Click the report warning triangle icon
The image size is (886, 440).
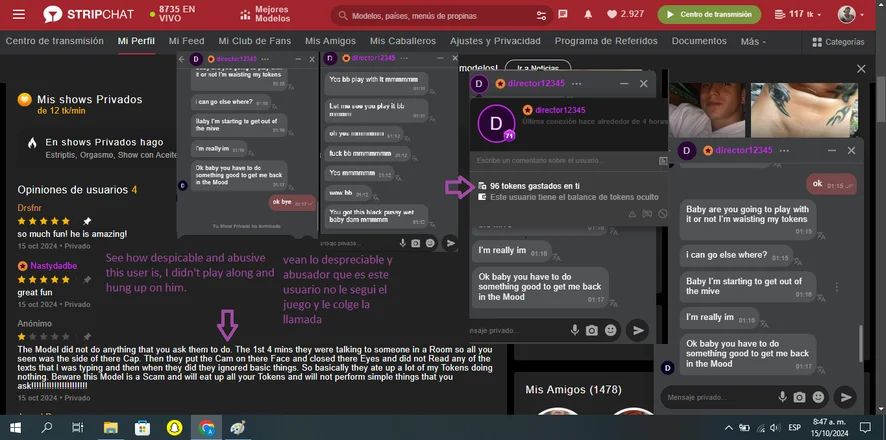tap(632, 214)
